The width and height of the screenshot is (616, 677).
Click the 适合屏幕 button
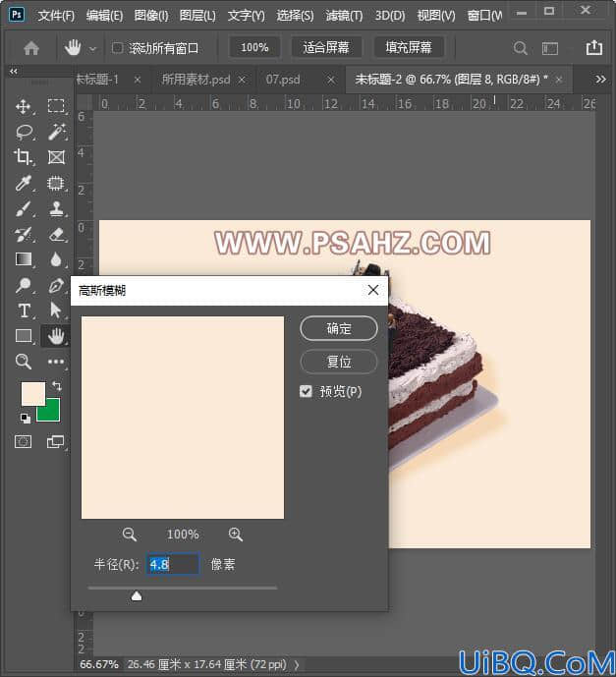(x=326, y=47)
